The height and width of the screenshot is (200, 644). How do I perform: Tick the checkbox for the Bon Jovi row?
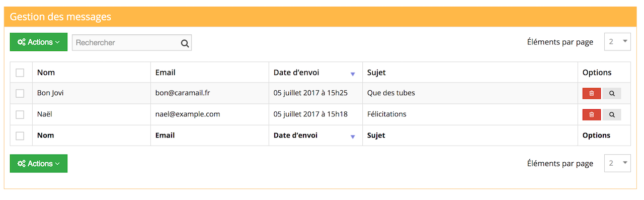point(20,93)
